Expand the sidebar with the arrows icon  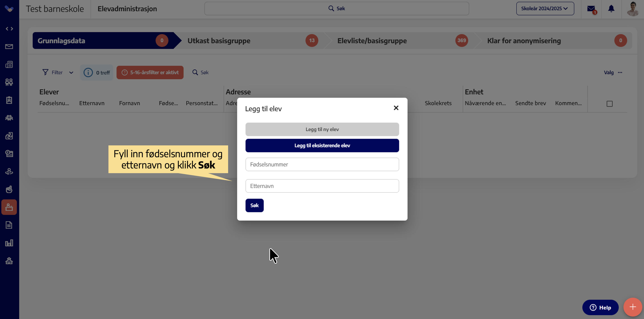coord(9,29)
